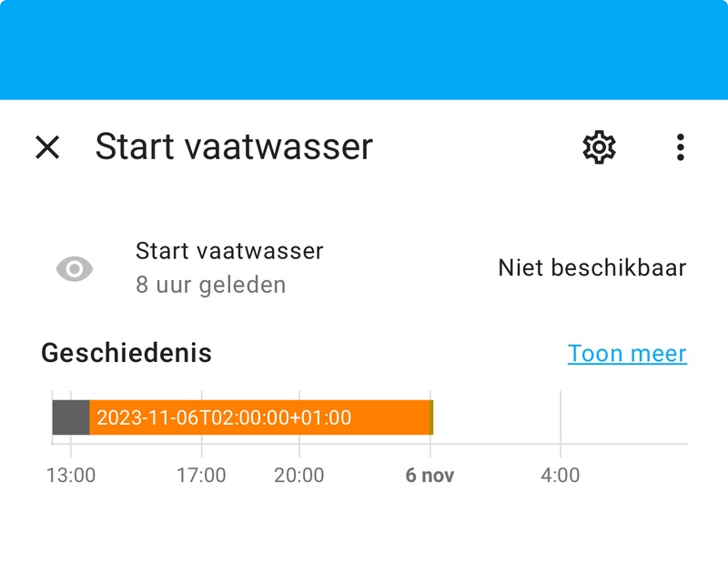Click the 17:00 timeline tick label
The image size is (728, 583).
tap(201, 476)
